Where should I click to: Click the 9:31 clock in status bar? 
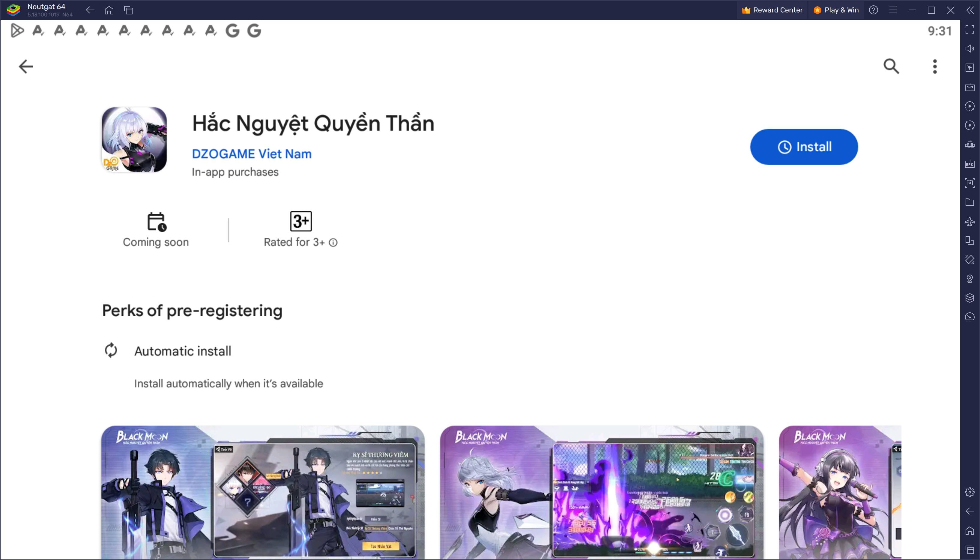[x=940, y=31]
